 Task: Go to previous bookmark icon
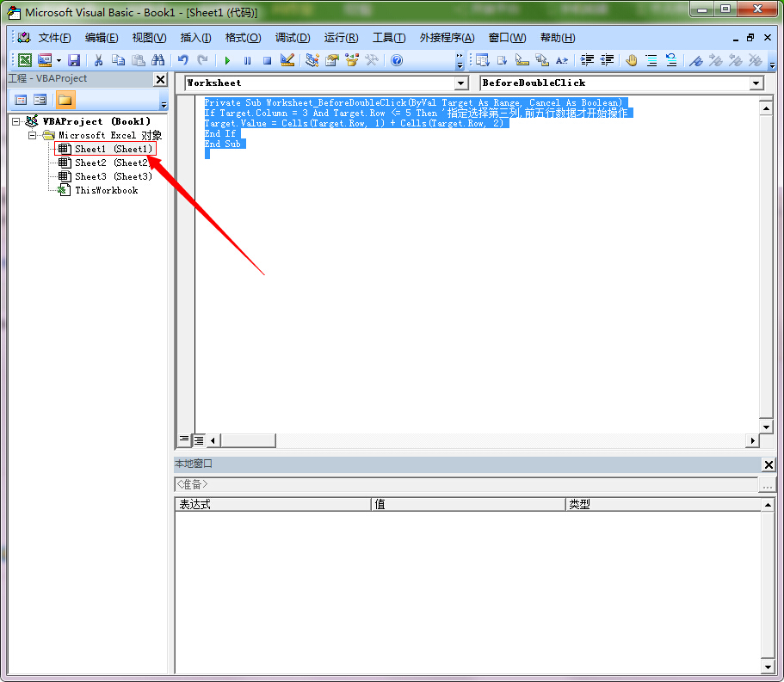click(736, 60)
